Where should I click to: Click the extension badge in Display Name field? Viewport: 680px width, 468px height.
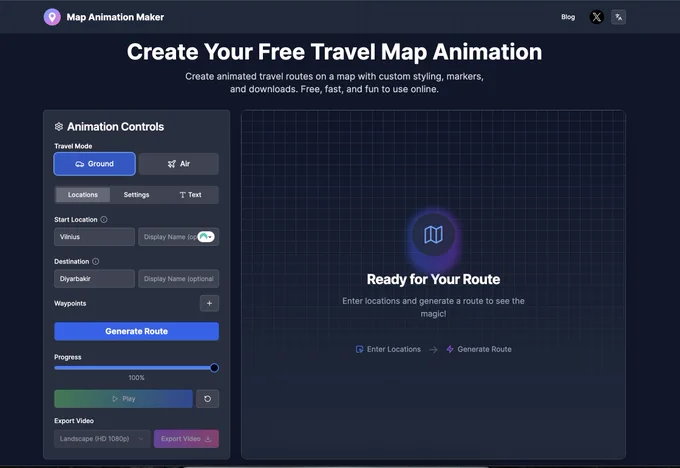[206, 237]
